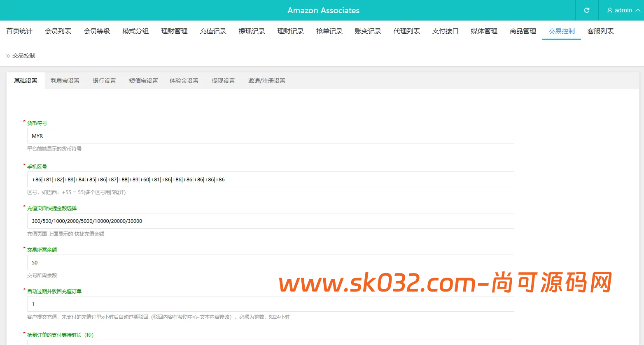Return to the 基础设置 tab
Screen dimensions: 644x345
click(26, 81)
